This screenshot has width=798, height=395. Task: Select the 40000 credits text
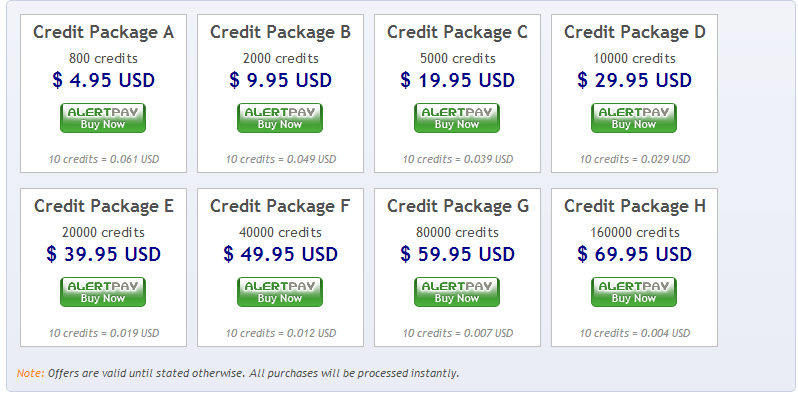click(280, 233)
